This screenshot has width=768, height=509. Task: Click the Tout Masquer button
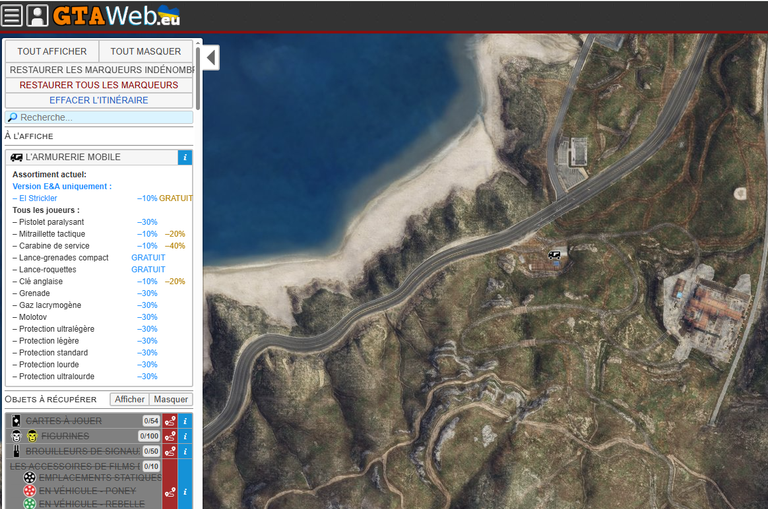pyautogui.click(x=145, y=51)
